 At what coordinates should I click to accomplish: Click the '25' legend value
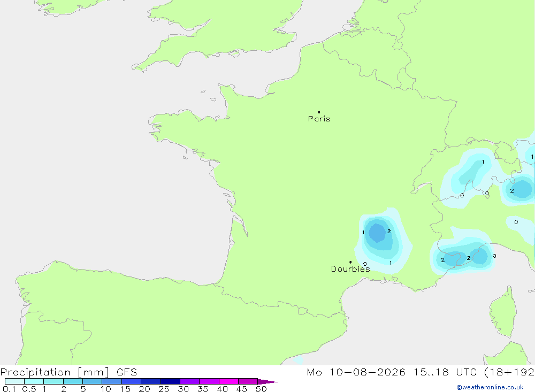[x=164, y=389]
